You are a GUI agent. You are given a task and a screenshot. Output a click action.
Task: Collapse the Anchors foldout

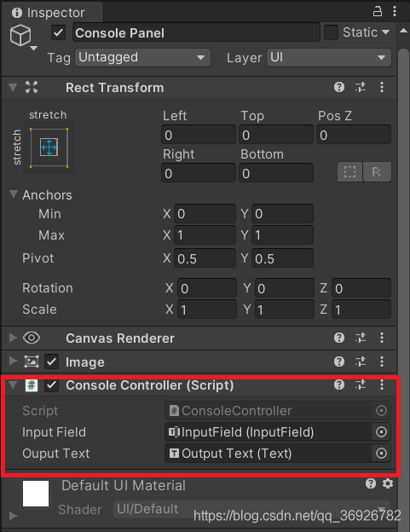coord(14,194)
